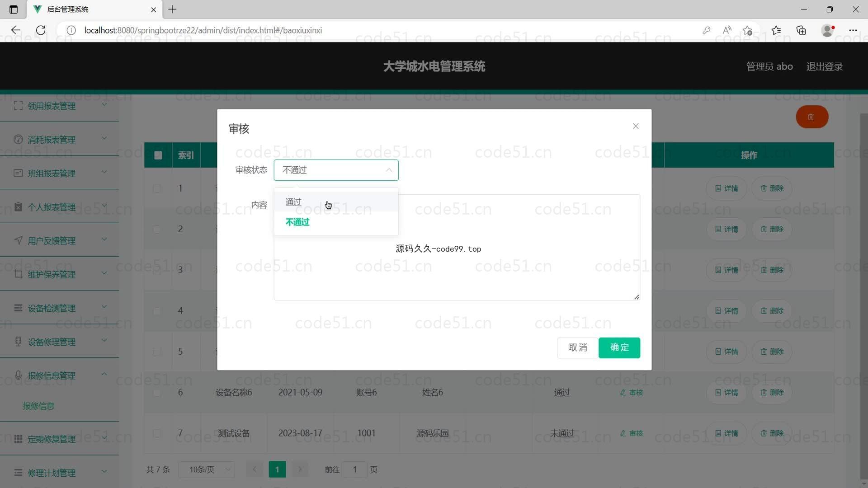Open browser settings ellipsis menu
This screenshot has width=868, height=488.
(853, 30)
